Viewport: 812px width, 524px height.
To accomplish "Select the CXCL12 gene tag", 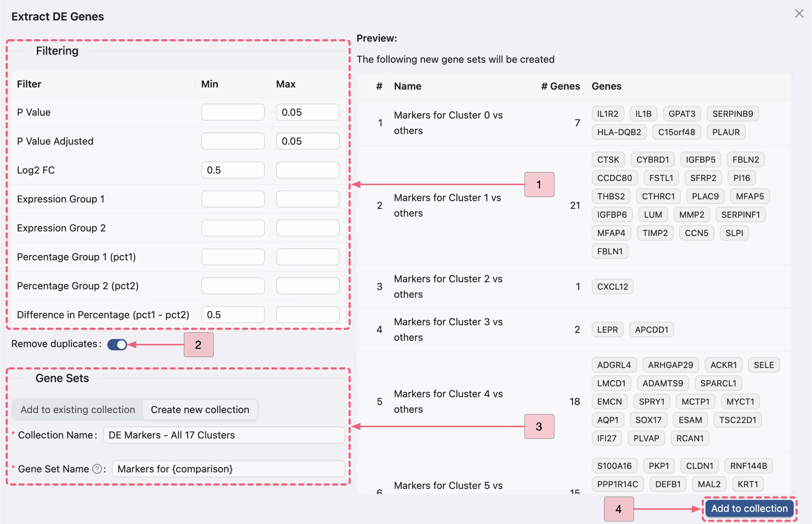I will [612, 286].
